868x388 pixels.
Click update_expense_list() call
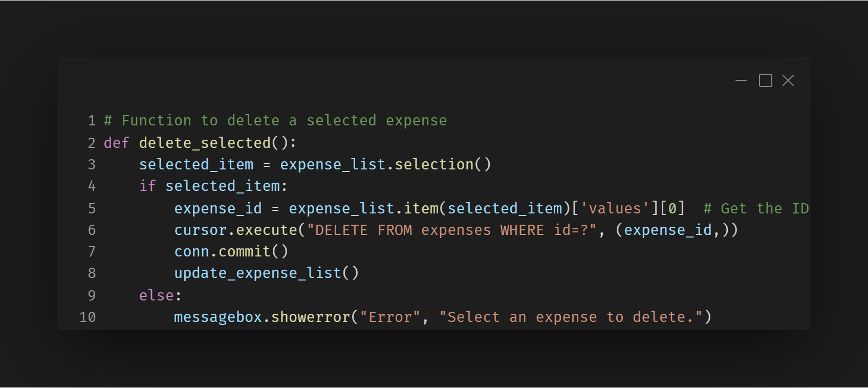click(266, 273)
